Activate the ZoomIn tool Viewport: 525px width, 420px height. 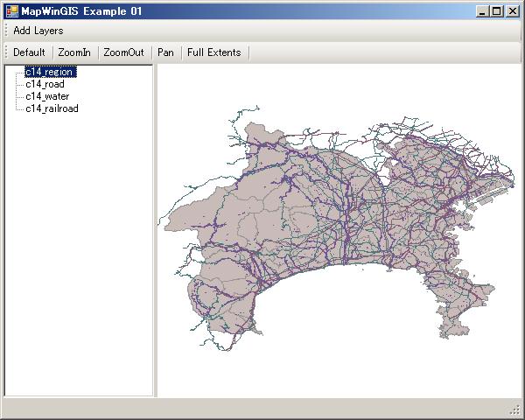coord(74,52)
